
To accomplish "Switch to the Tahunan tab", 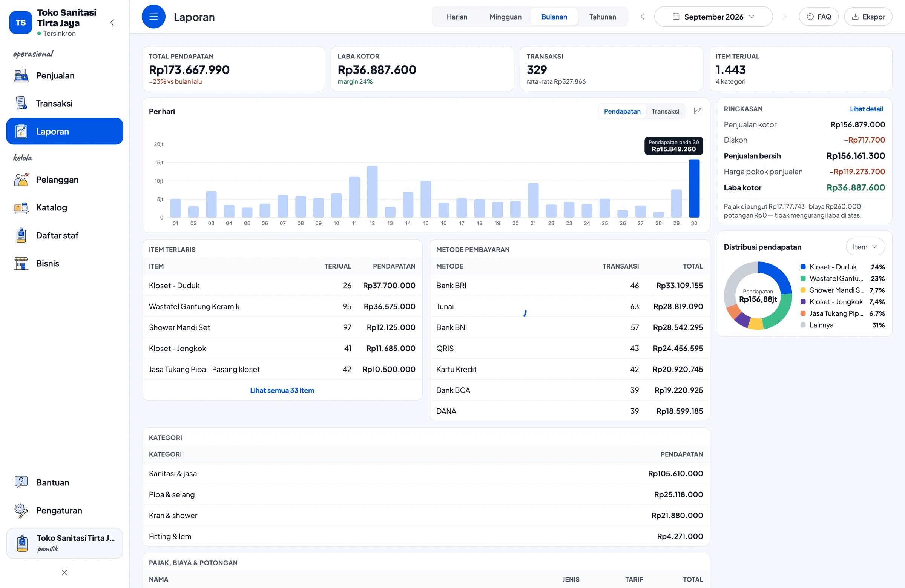I will coord(602,17).
